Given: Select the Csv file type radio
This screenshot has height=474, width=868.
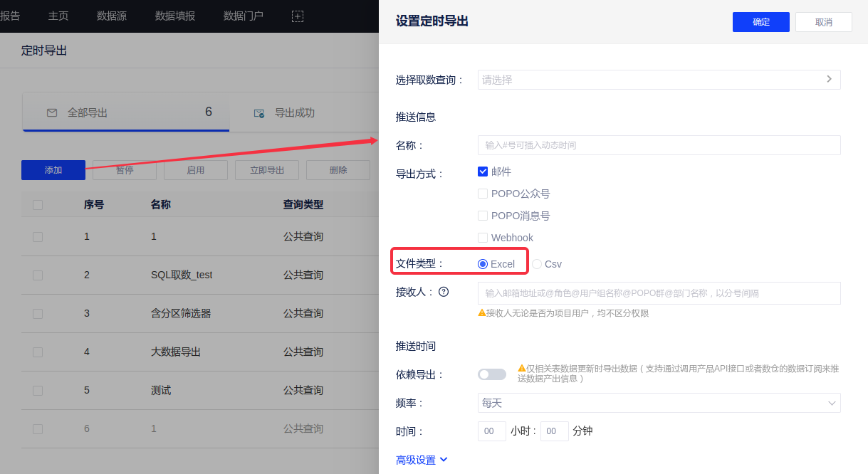Looking at the screenshot, I should [x=537, y=264].
